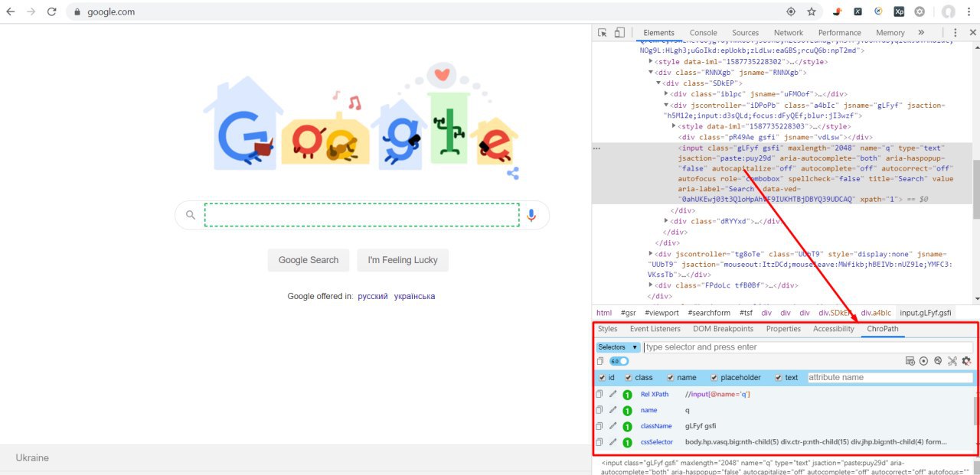Uncheck the placeholder checkbox in ChroPath
Screen dimensions: 980x475
click(x=714, y=378)
